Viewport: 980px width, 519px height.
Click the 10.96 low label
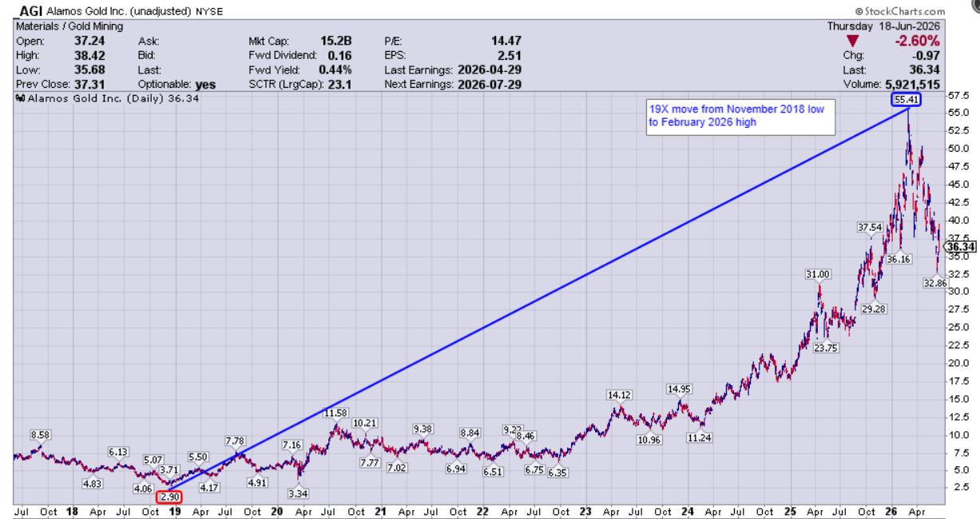point(652,440)
